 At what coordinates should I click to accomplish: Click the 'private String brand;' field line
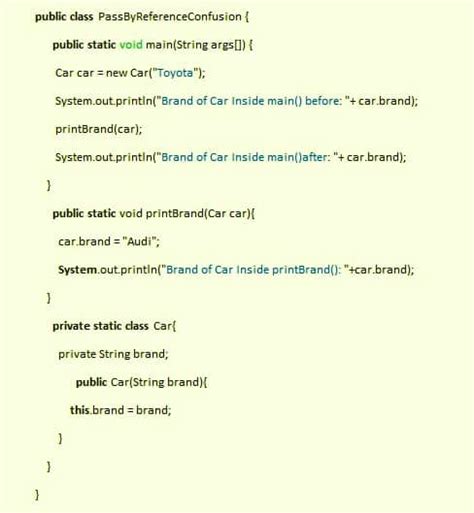tap(113, 354)
